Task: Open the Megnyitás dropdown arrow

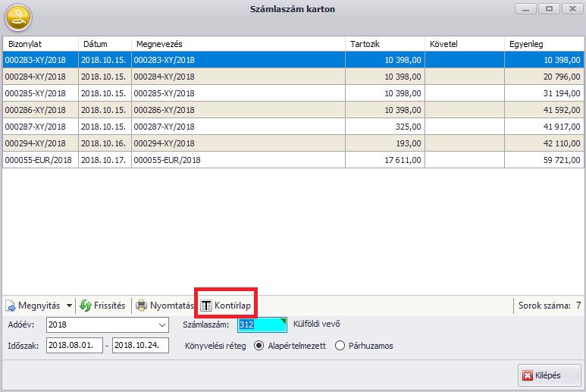Action: pyautogui.click(x=69, y=306)
